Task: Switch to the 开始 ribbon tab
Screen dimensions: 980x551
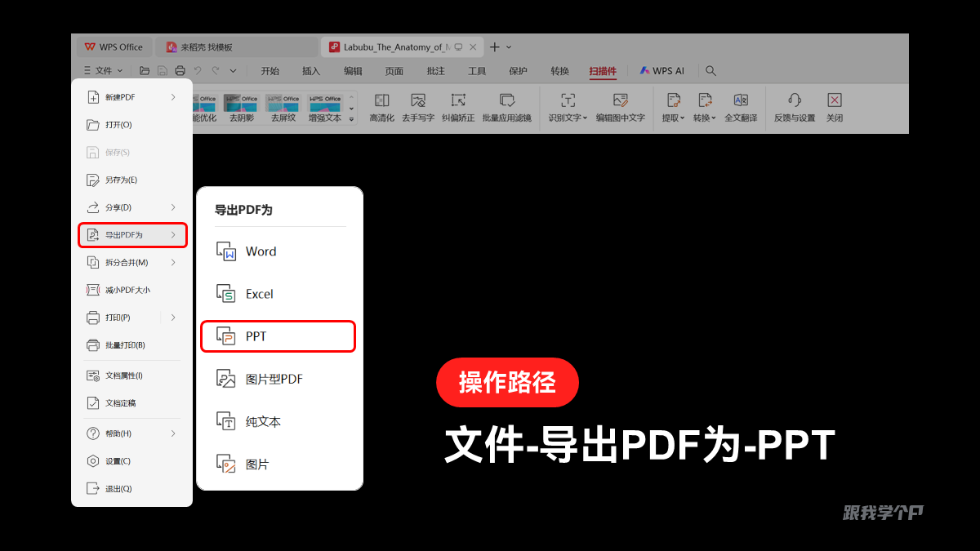Action: (269, 71)
